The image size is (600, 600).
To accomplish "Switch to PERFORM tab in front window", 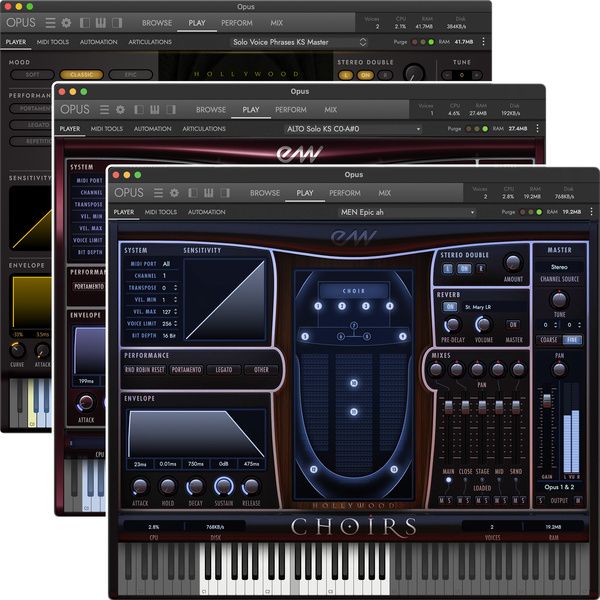I will tap(345, 193).
